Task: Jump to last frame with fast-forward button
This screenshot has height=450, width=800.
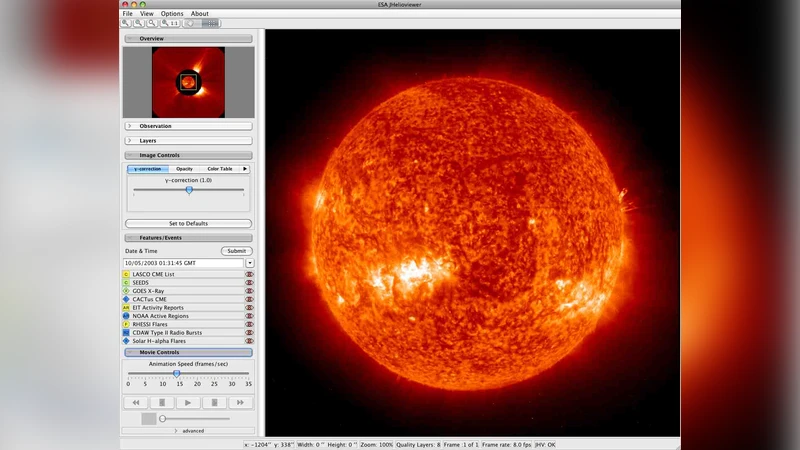Action: tap(240, 403)
